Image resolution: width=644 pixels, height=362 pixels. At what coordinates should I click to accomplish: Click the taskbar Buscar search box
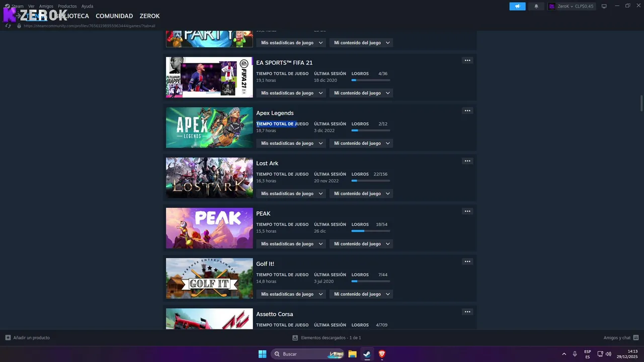(308, 354)
